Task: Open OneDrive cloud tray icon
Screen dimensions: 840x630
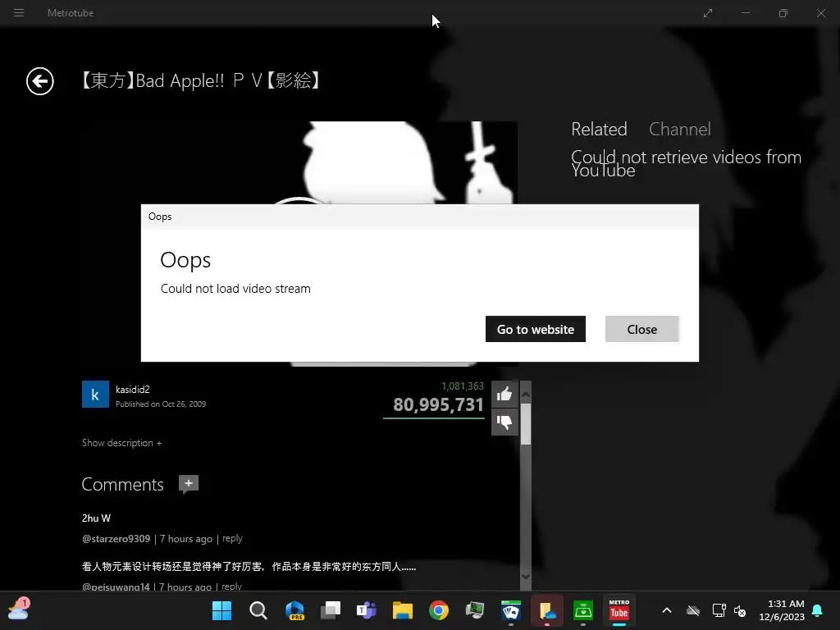Action: [x=693, y=610]
